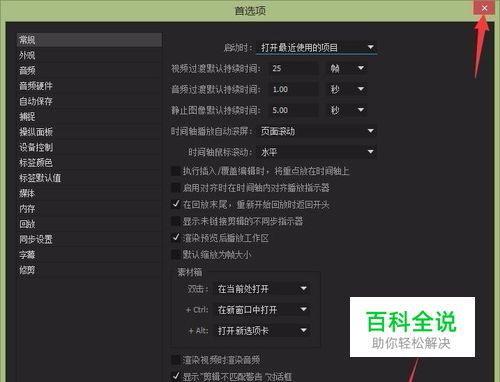Uncheck 显示剪辑不匹配警告对话框 option
Image resolution: width=500 pixels, height=382 pixels.
point(175,376)
